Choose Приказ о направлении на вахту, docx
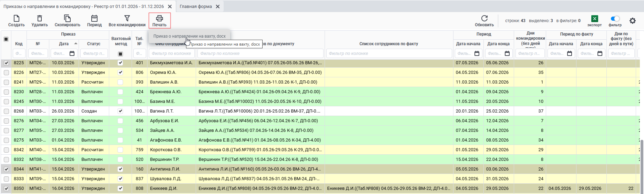644x194 pixels. pyautogui.click(x=190, y=36)
